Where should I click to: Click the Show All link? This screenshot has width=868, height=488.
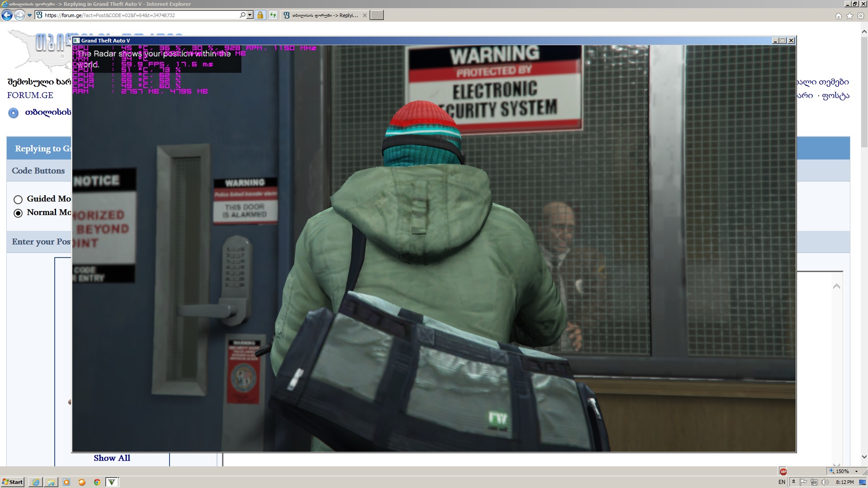(112, 458)
